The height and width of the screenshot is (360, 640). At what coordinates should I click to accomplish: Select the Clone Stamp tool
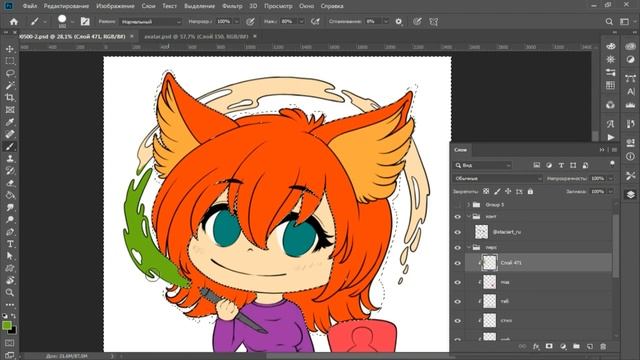tap(10, 159)
